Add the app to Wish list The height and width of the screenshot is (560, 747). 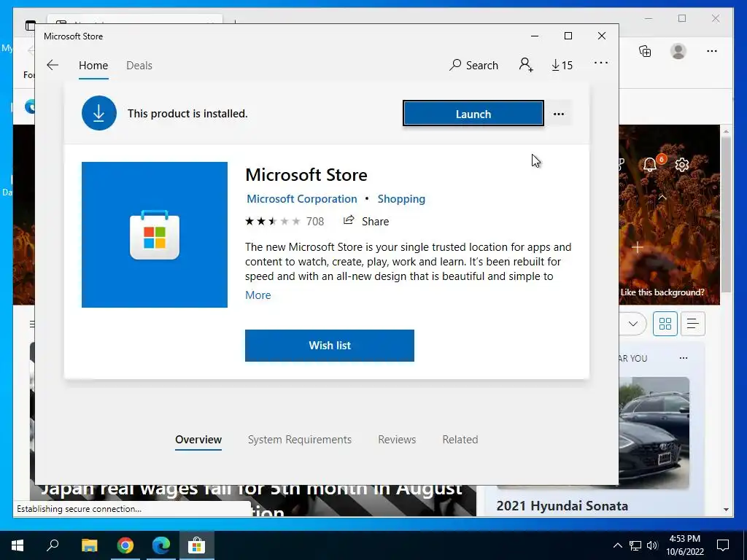pos(330,346)
